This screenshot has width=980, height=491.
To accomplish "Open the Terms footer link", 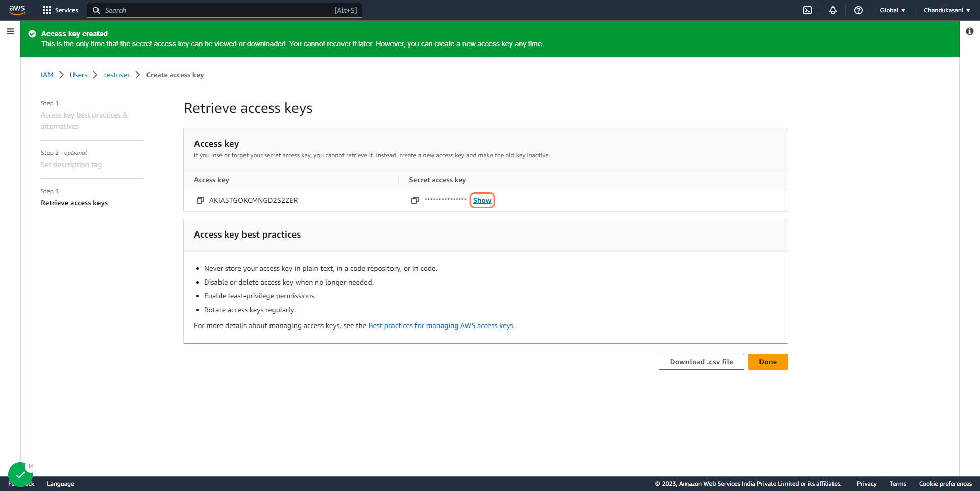I will [x=898, y=484].
